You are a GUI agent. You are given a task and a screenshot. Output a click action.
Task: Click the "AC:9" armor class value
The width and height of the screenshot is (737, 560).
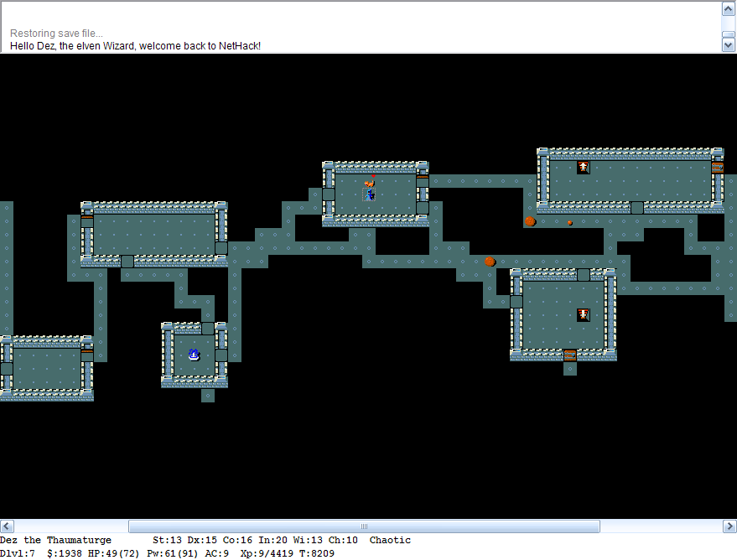click(216, 553)
